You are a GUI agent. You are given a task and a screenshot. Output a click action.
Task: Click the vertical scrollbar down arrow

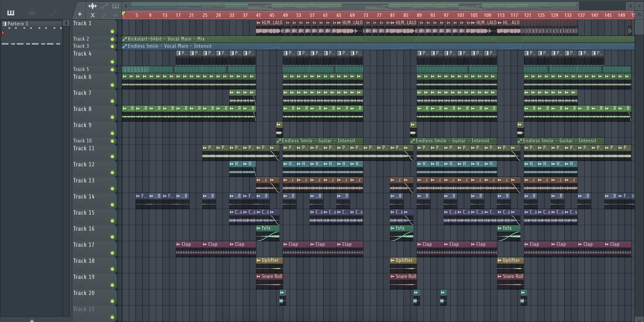coord(639,320)
